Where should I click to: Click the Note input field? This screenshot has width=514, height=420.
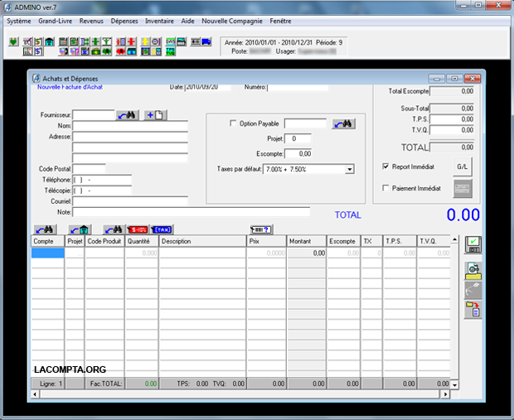[x=192, y=212]
